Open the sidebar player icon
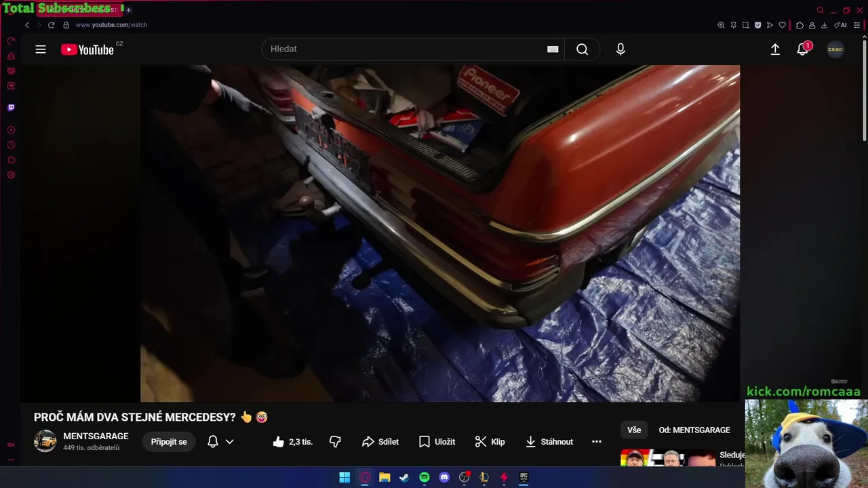The width and height of the screenshot is (868, 488). coord(11,129)
